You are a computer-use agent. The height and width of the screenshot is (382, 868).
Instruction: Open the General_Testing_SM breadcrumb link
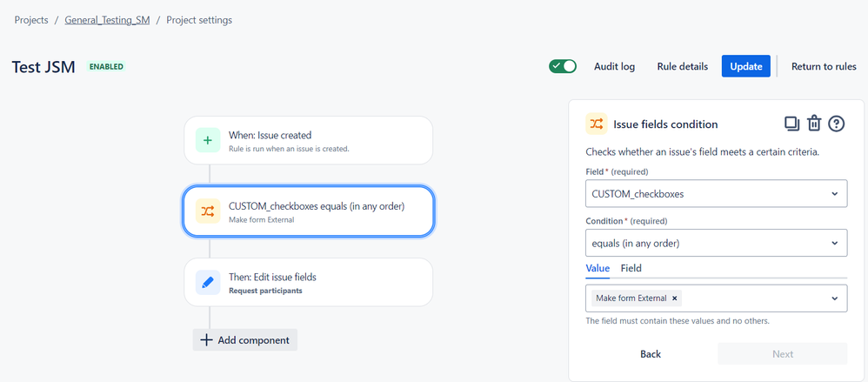point(107,20)
